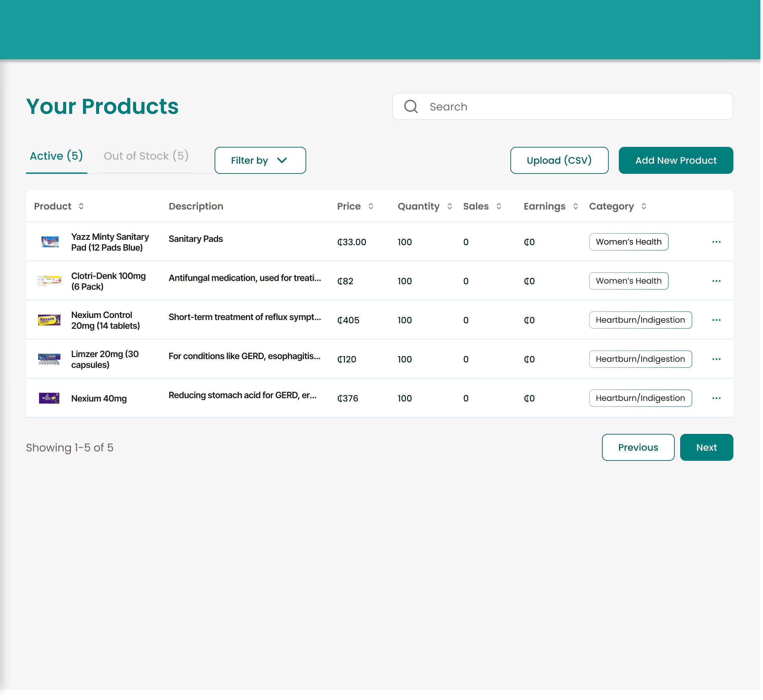Open more options for Yazz Minty Sanitary Pad
Screen dimensions: 763x700
point(716,242)
